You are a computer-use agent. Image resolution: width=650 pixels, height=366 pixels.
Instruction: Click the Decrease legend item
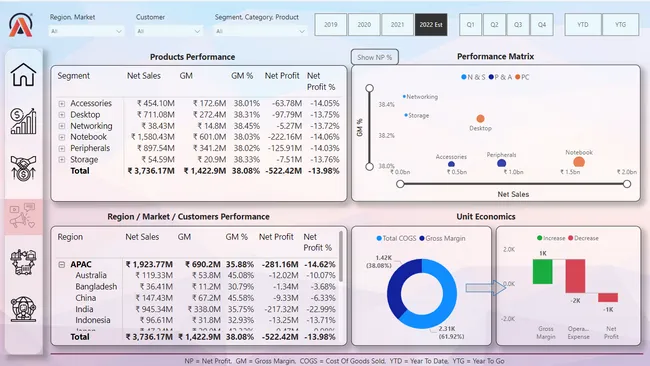(x=583, y=238)
